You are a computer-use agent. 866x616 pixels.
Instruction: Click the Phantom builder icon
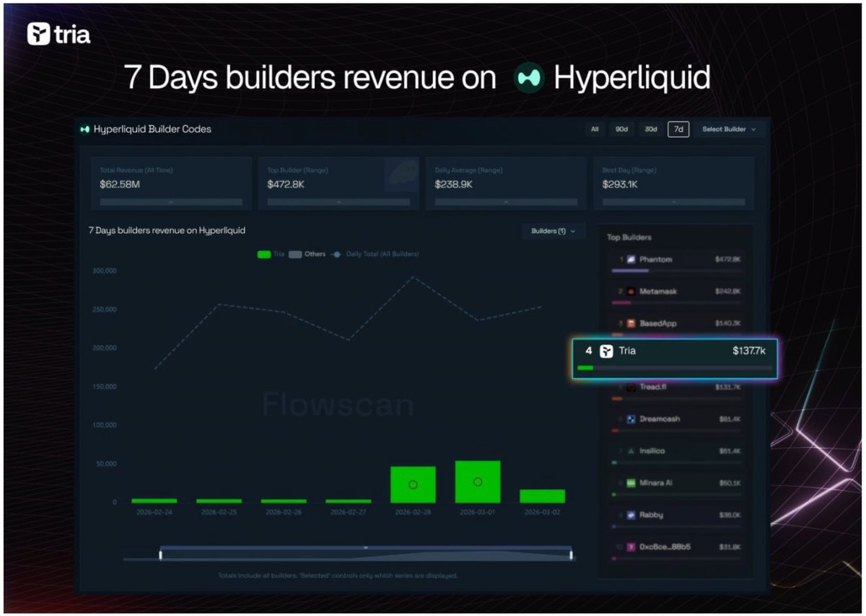point(631,259)
